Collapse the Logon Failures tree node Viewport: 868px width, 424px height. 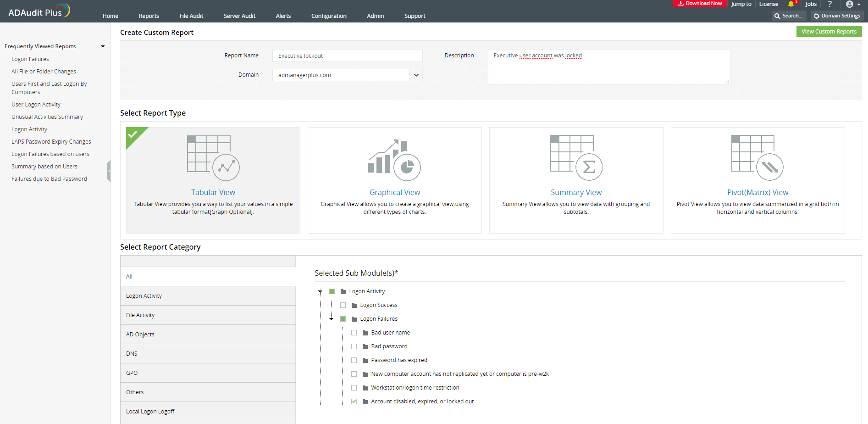[x=332, y=319]
